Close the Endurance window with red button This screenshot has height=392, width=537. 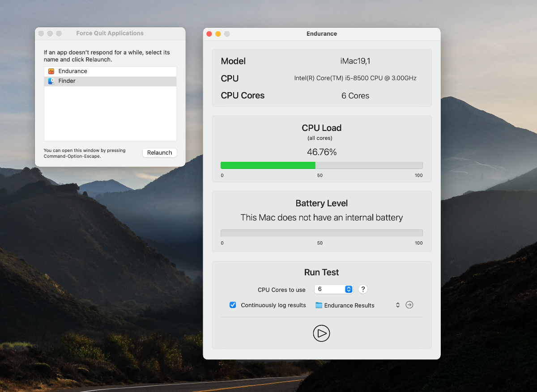[209, 34]
